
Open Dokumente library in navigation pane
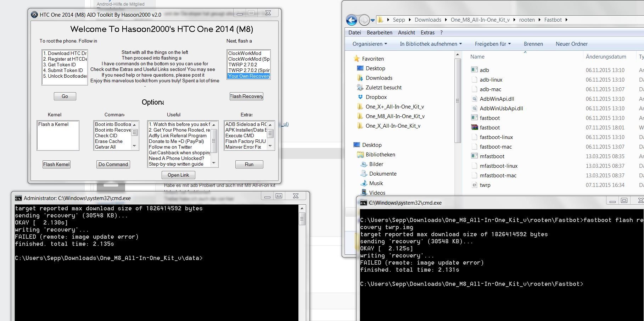coord(379,173)
